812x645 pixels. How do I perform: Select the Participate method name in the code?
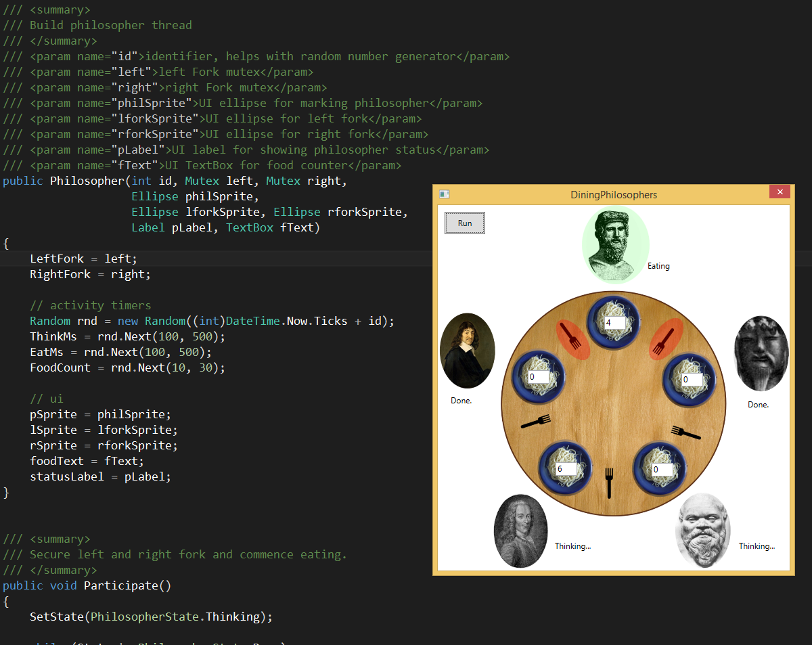coord(127,585)
